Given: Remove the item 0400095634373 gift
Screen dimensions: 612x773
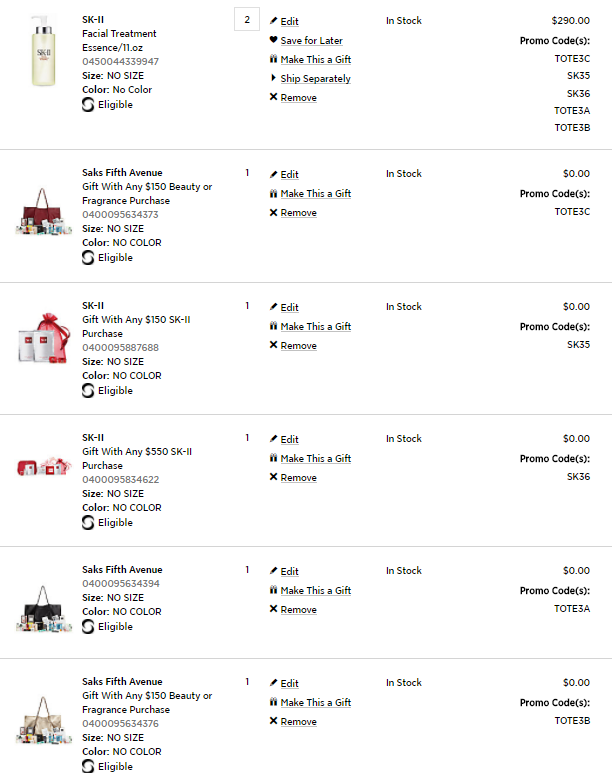Looking at the screenshot, I should tap(298, 213).
